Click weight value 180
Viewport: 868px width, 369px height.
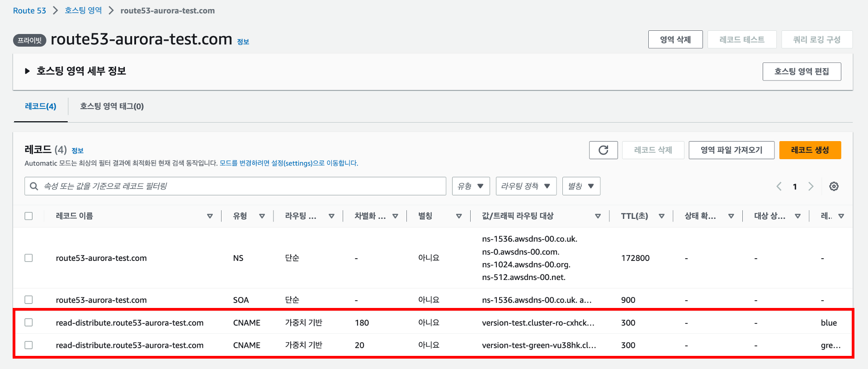tap(362, 322)
